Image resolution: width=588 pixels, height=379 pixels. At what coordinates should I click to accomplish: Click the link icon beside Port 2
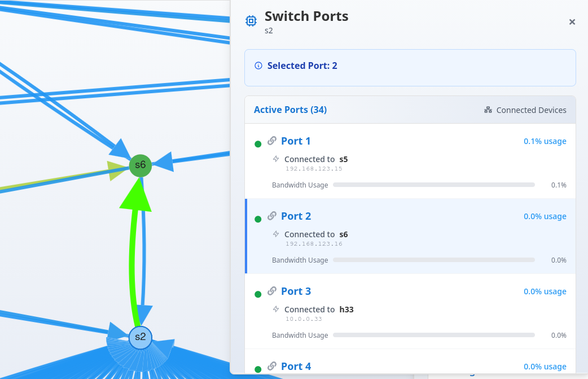(271, 216)
